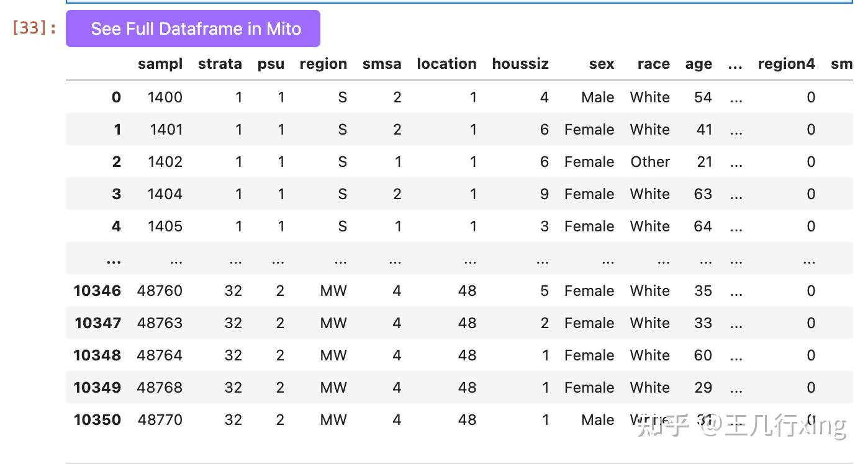This screenshot has width=868, height=464.
Task: Click the houssiz column header
Action: [520, 64]
